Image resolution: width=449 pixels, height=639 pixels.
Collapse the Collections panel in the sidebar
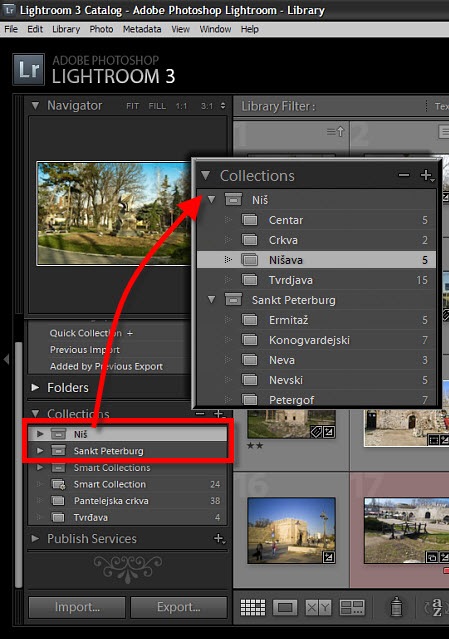coord(35,414)
